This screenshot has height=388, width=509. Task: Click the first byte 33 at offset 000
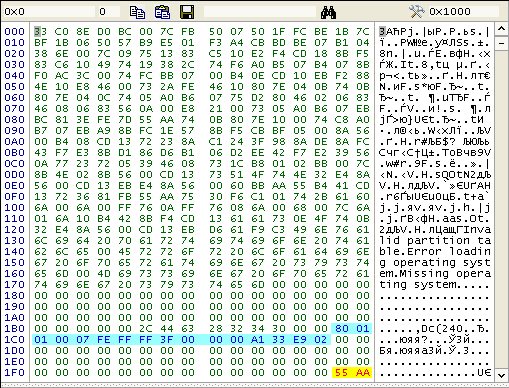41,31
